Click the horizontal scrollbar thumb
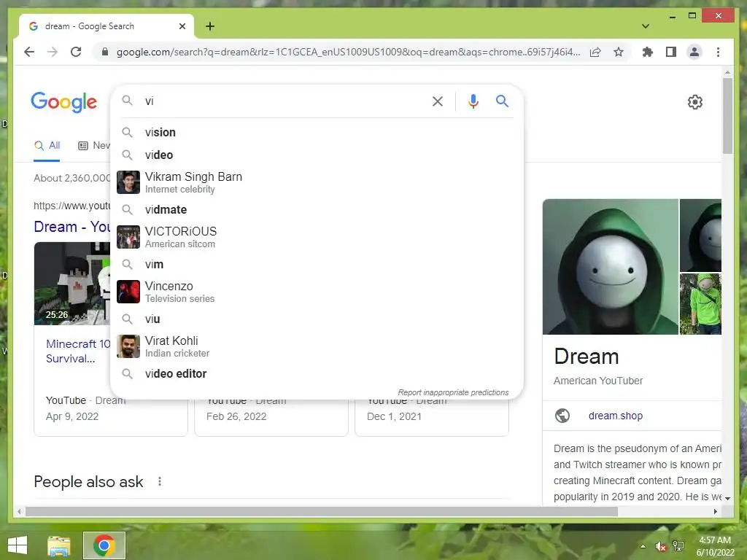The image size is (747, 560). coord(322,511)
